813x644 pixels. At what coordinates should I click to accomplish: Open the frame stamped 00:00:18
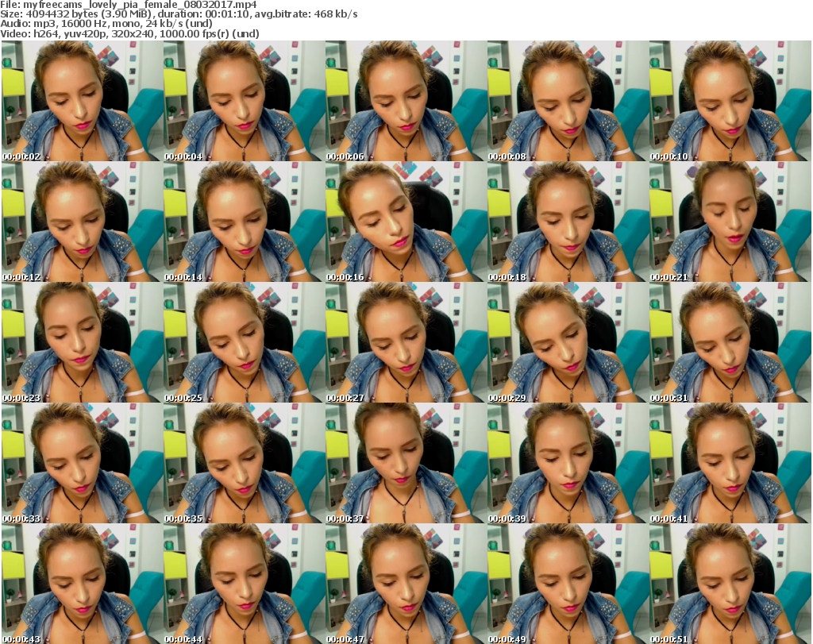click(x=568, y=222)
